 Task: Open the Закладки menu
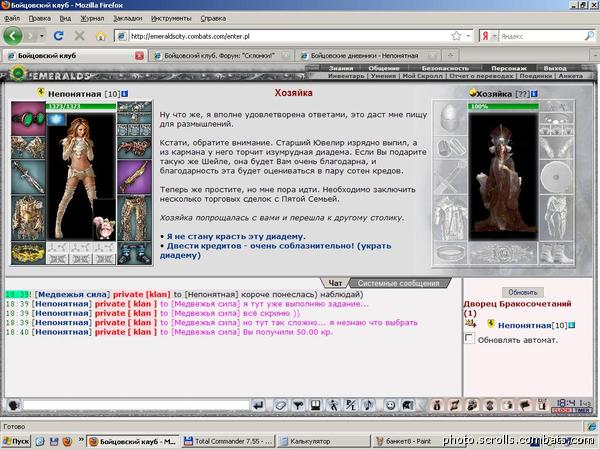127,18
